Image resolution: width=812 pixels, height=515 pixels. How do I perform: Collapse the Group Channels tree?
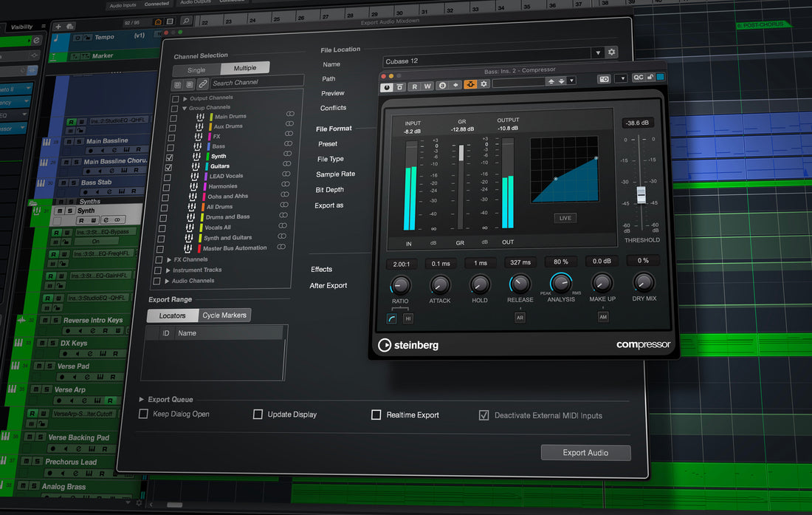185,108
